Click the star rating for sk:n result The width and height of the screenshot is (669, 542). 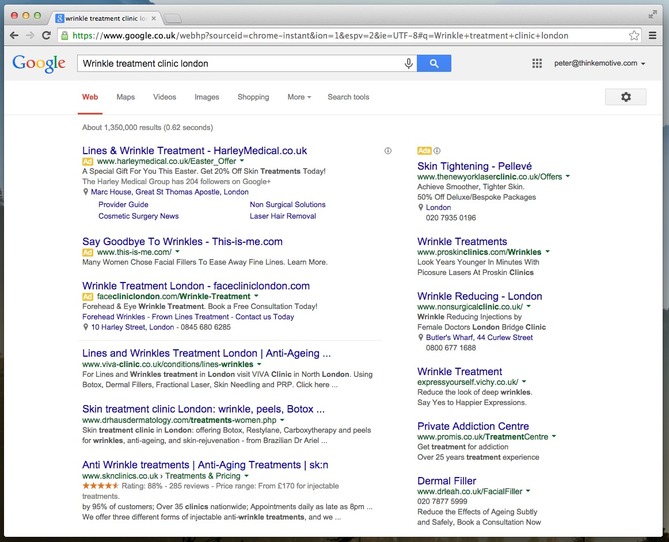100,486
